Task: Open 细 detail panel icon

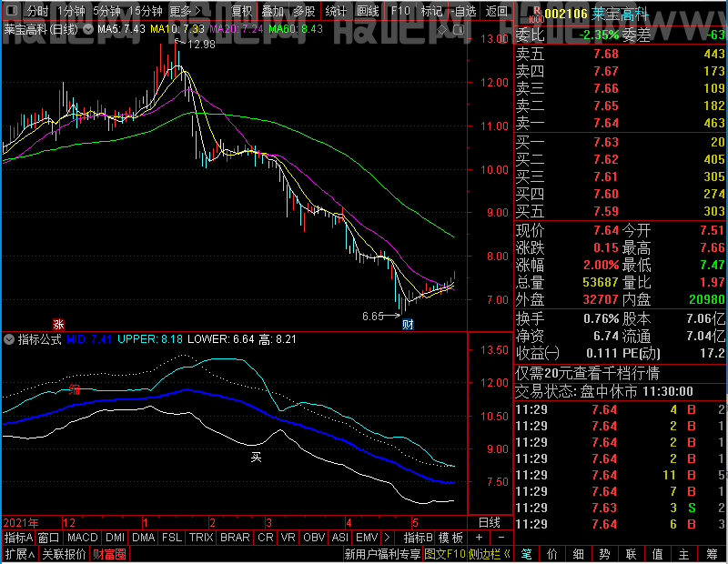Action: [x=578, y=554]
